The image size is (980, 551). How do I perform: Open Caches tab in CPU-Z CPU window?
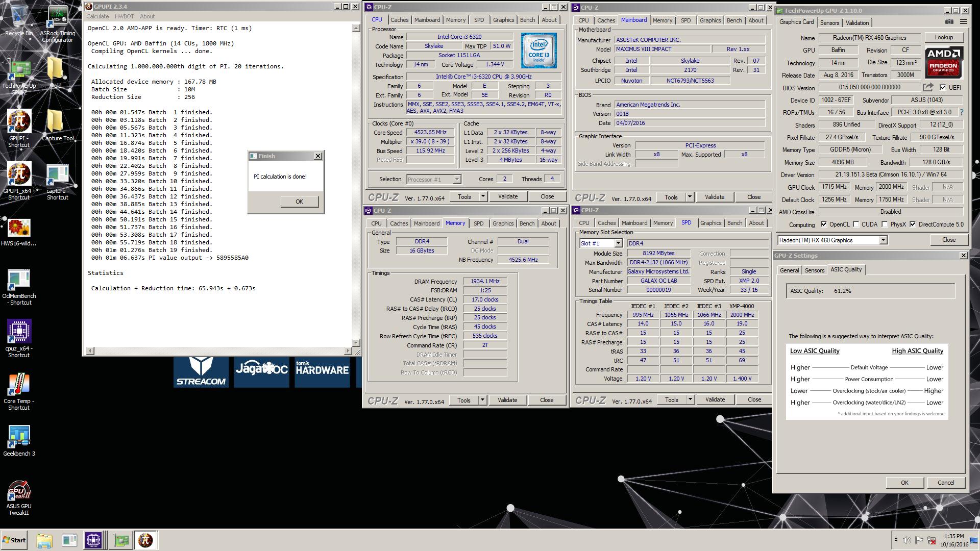(x=399, y=20)
